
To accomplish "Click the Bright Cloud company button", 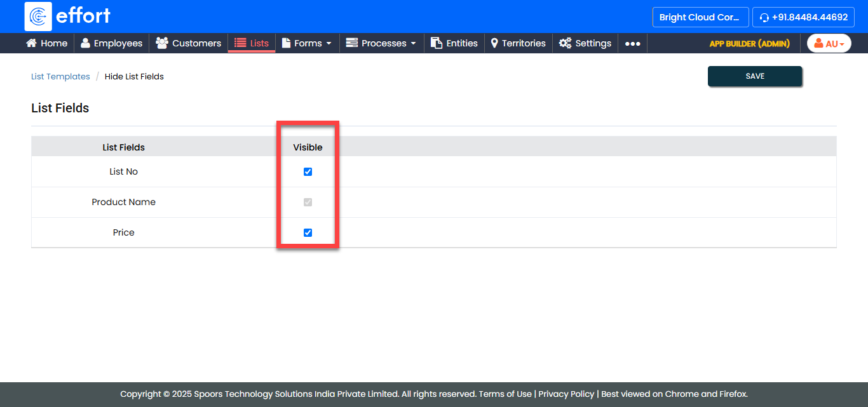I will pos(700,17).
